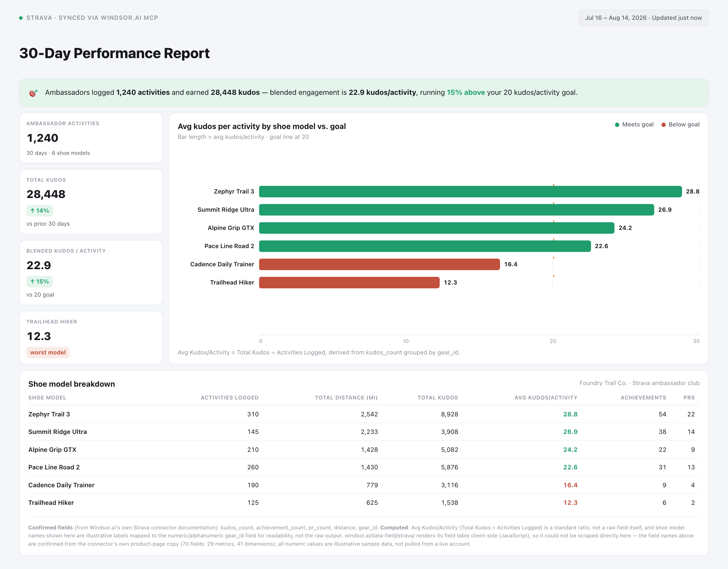Click the chart title Avg kudos per activity
This screenshot has width=728, height=569.
point(262,126)
